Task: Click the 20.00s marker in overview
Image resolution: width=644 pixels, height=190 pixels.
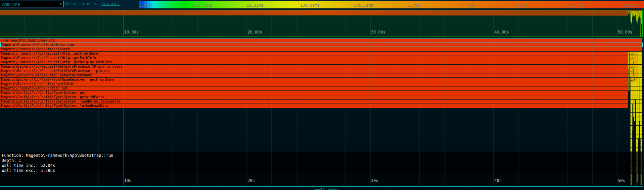Action: click(255, 32)
